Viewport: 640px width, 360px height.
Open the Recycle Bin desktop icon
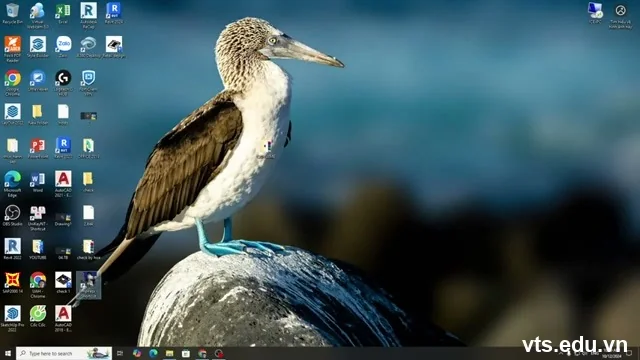click(12, 13)
